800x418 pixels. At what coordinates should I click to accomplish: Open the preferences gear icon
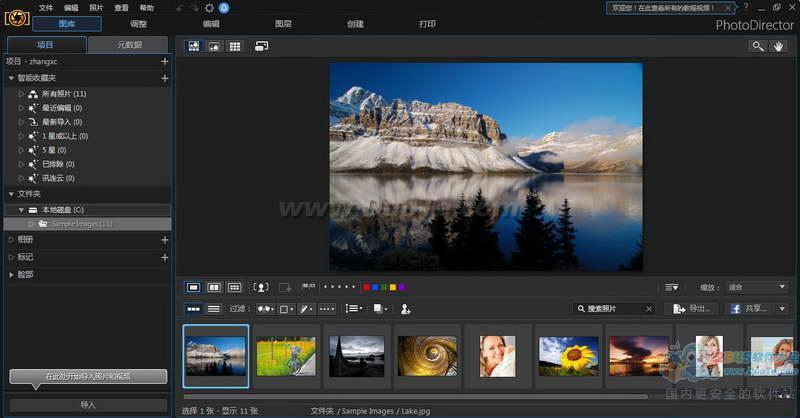point(209,8)
